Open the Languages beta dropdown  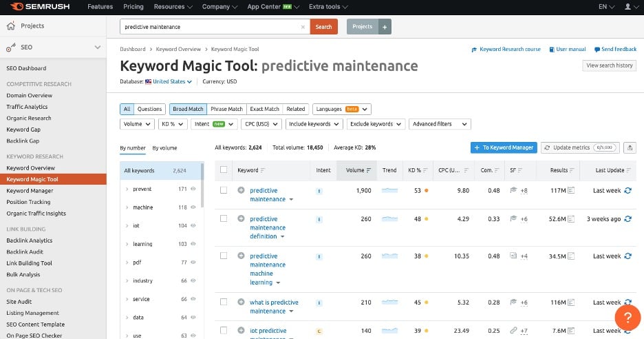pos(342,109)
